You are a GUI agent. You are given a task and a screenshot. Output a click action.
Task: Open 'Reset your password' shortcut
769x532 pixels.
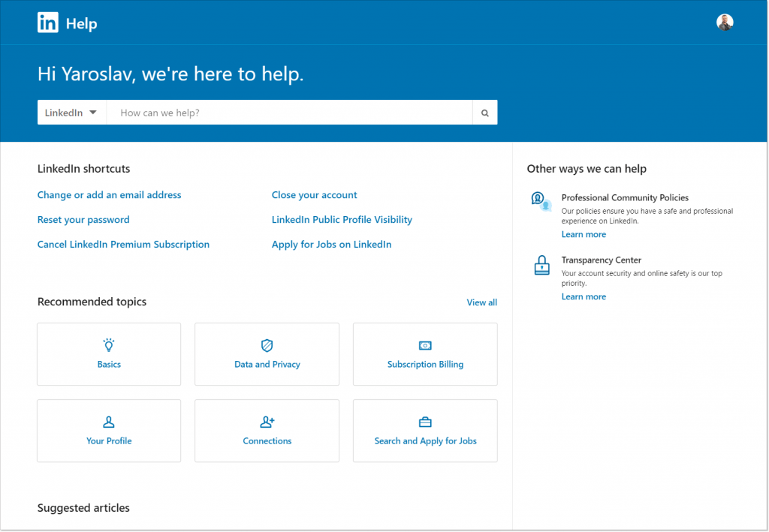pyautogui.click(x=83, y=219)
